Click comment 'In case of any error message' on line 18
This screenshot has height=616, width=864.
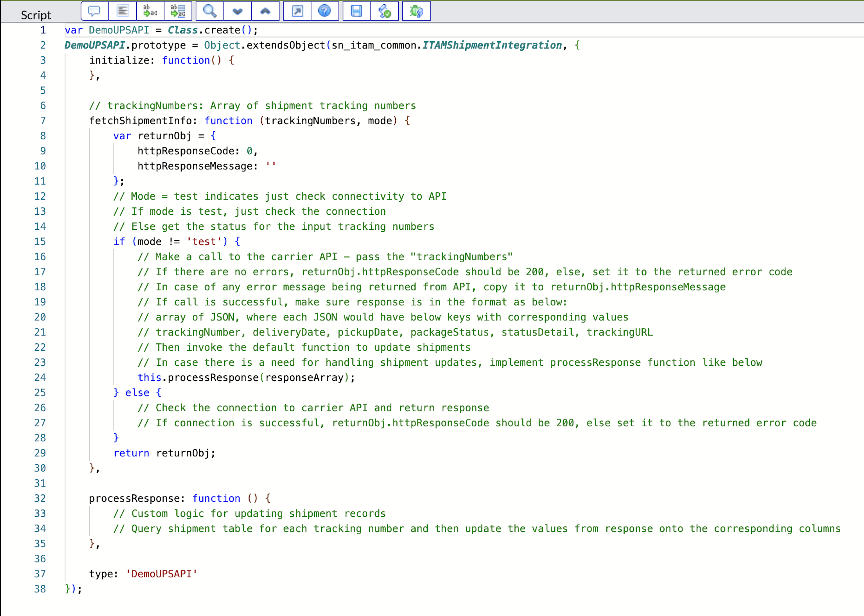coord(431,287)
